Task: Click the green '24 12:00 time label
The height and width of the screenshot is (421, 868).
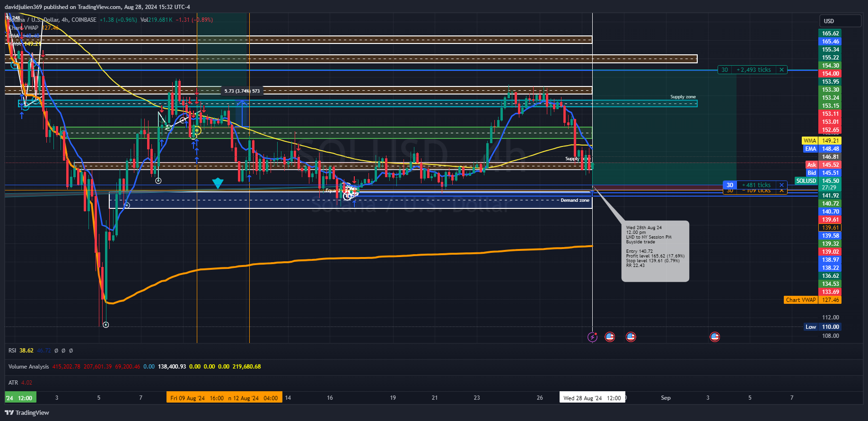Action: pyautogui.click(x=20, y=398)
